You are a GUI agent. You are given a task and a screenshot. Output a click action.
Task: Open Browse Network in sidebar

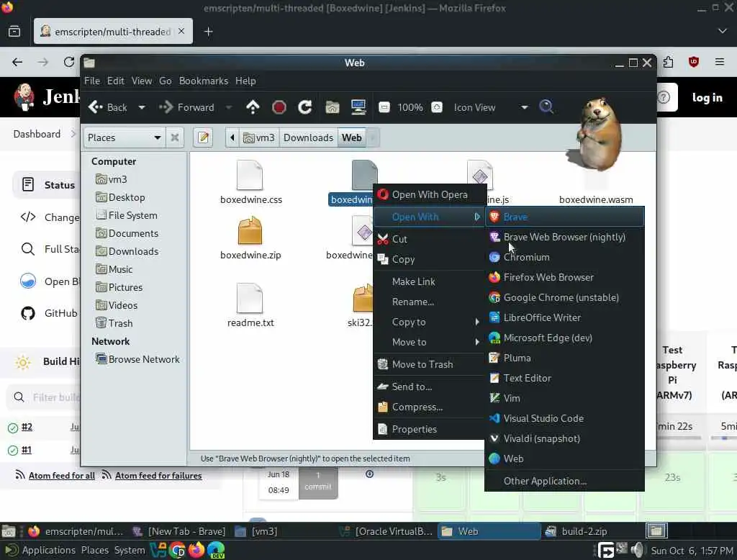click(137, 359)
